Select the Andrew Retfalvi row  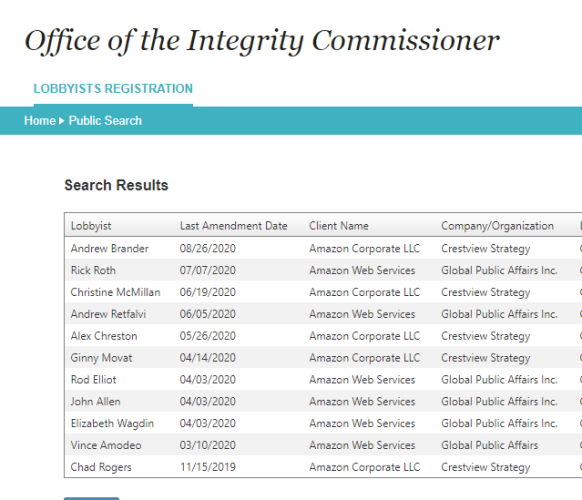tap(323, 314)
